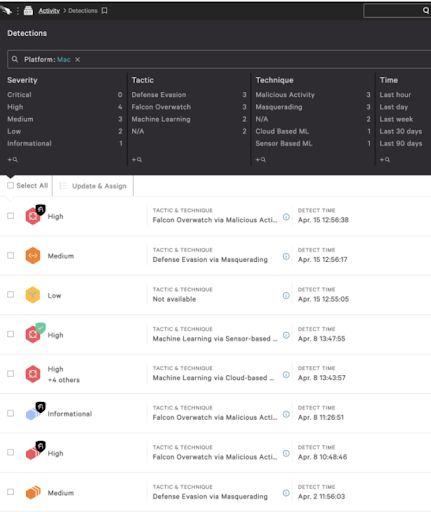This screenshot has height=512, width=431.
Task: Select the Apr. 8 10:48:46 High detection checkbox
Action: [10, 452]
